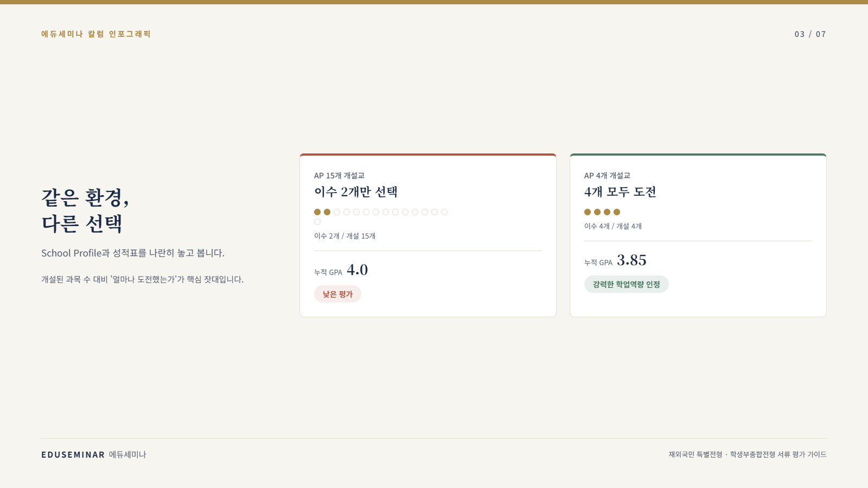Click the '누적 GPA' label in the right card
868x488 pixels.
pos(598,262)
